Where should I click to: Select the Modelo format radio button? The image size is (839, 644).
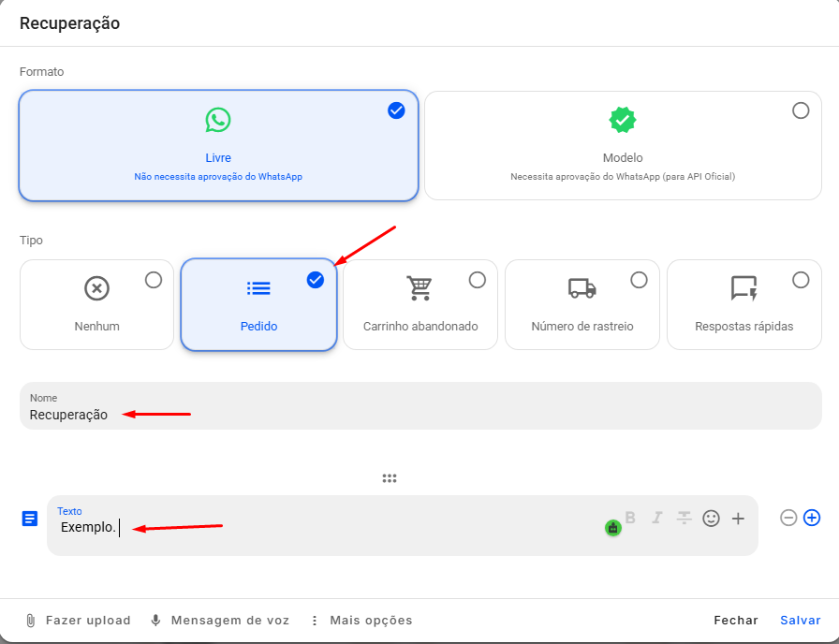(801, 110)
